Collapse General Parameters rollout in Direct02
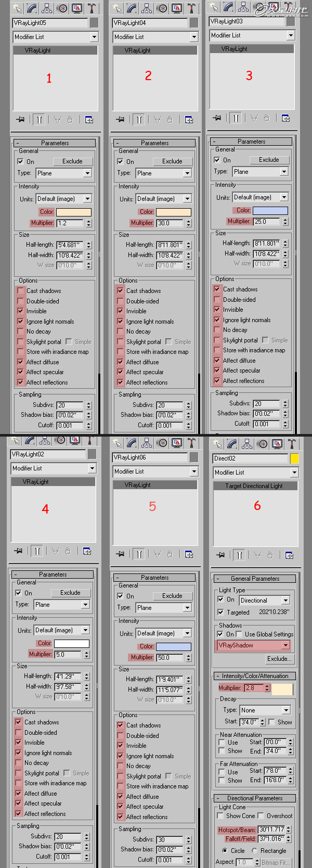This screenshot has height=868, width=312. pos(255,579)
